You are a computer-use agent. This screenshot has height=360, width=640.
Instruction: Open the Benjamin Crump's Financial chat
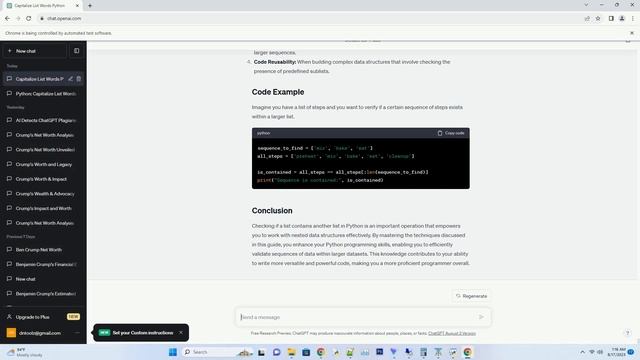(43, 264)
